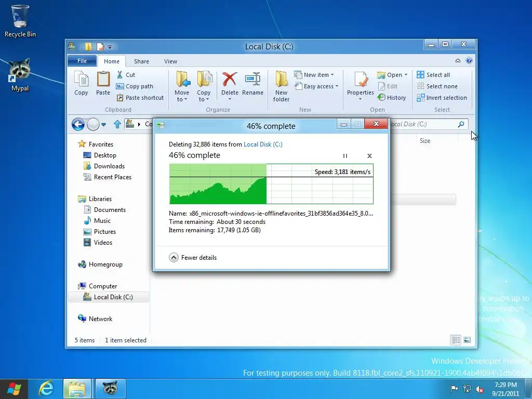The width and height of the screenshot is (532, 399).
Task: Open Downloads in Favorites
Action: [109, 166]
